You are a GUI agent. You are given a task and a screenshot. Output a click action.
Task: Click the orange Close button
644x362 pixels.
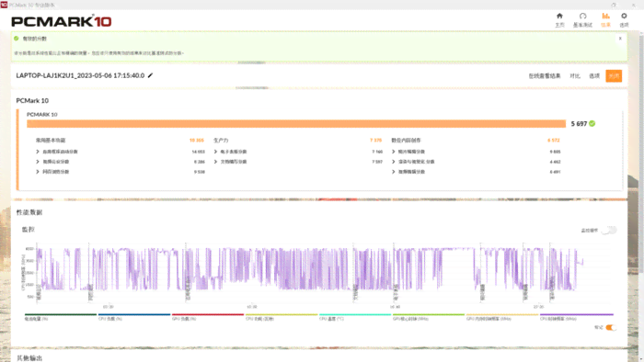614,76
